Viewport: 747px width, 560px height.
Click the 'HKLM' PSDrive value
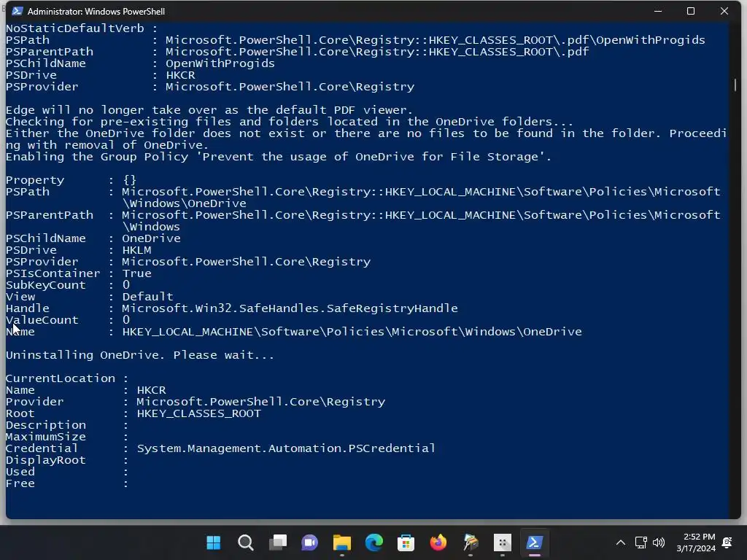[136, 250]
